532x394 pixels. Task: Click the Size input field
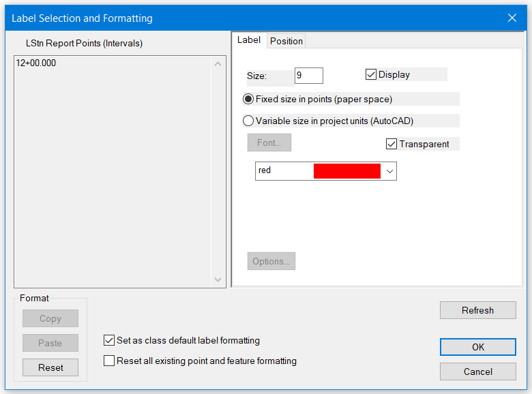(308, 76)
